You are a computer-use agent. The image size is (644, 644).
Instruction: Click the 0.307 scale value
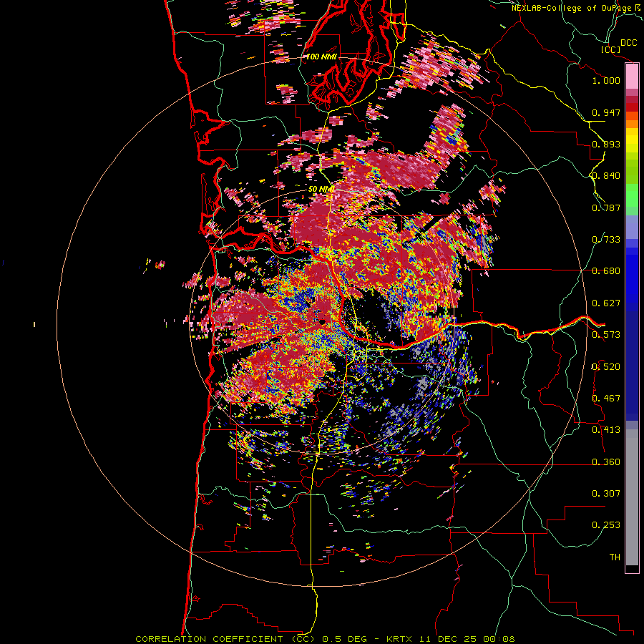tap(606, 494)
